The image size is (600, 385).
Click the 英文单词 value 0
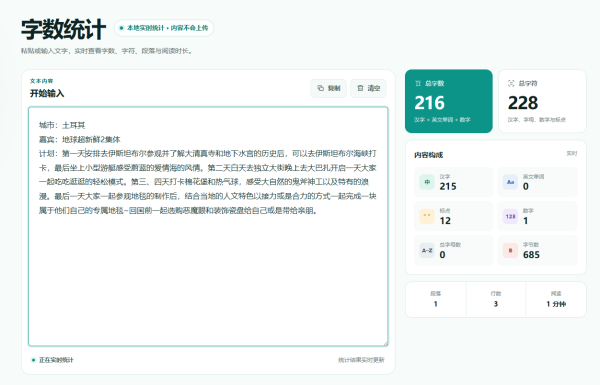(x=526, y=186)
